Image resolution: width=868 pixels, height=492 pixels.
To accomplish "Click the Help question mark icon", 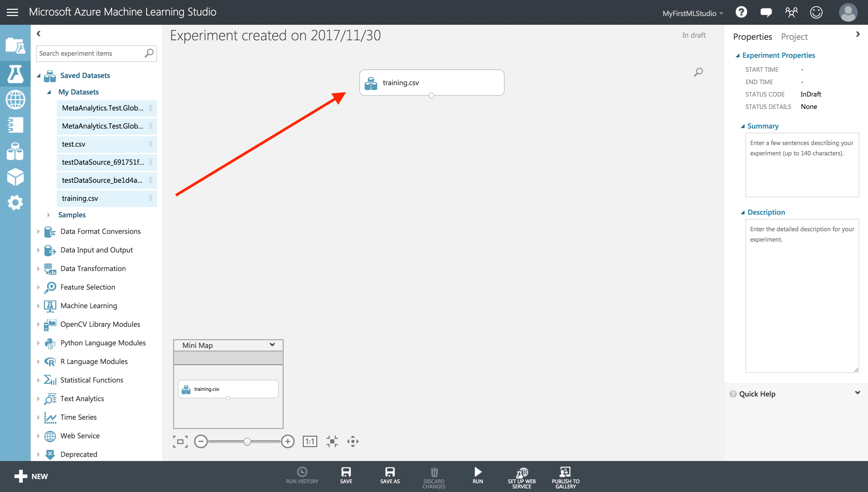I will (741, 12).
